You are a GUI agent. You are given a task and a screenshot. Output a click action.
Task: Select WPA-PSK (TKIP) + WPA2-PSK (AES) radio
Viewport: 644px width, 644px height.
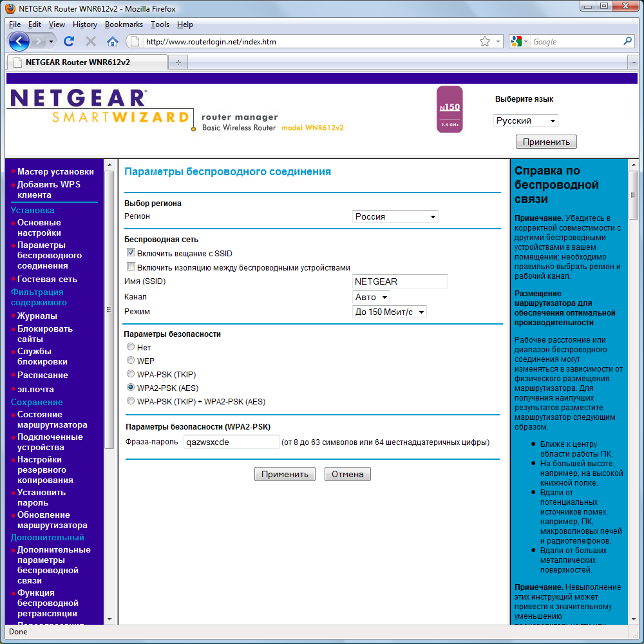click(131, 401)
